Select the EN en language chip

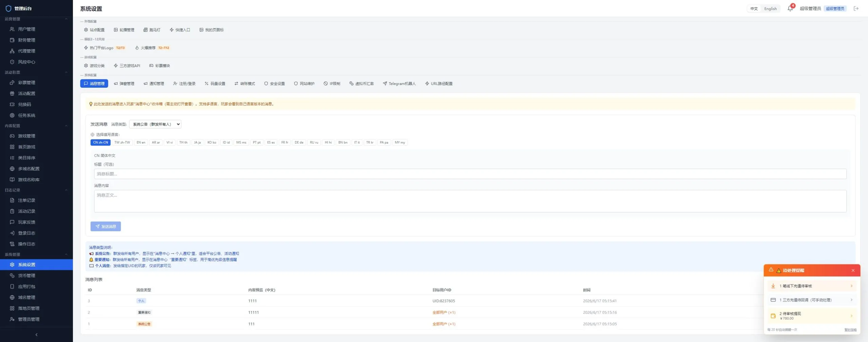pos(141,143)
